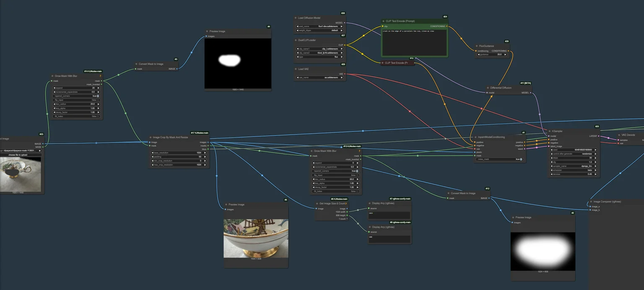Toggle fill_holes in Grow Mask With Blur #13
644x290 pixels.
point(336,191)
